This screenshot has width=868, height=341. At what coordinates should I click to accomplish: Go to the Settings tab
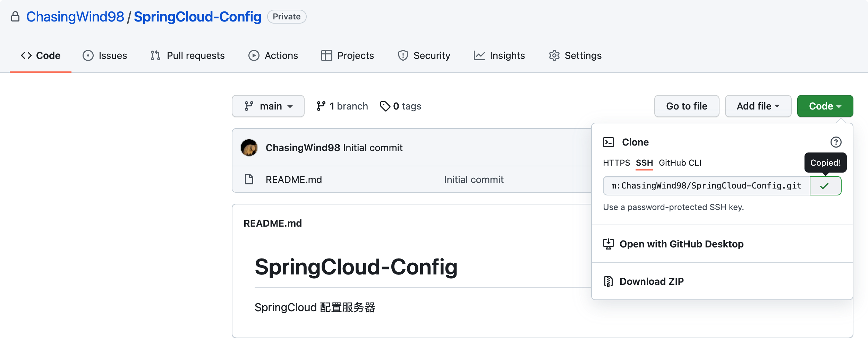(x=575, y=55)
